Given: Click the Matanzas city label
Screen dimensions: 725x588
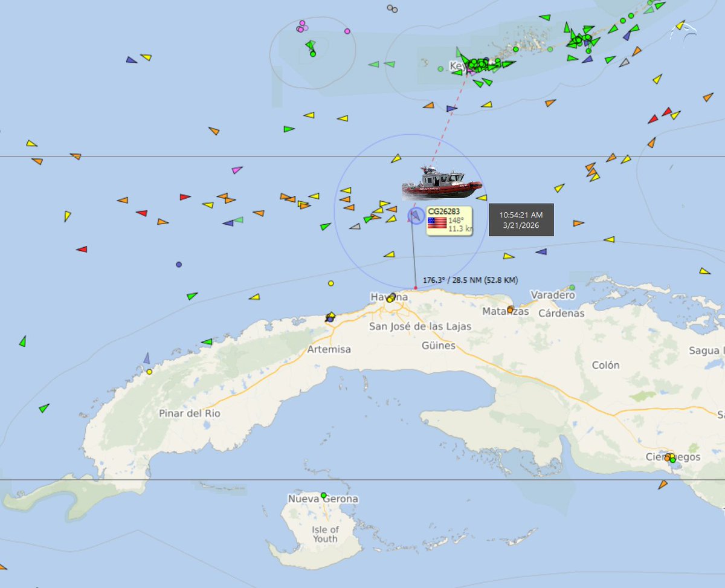Looking at the screenshot, I should [506, 312].
